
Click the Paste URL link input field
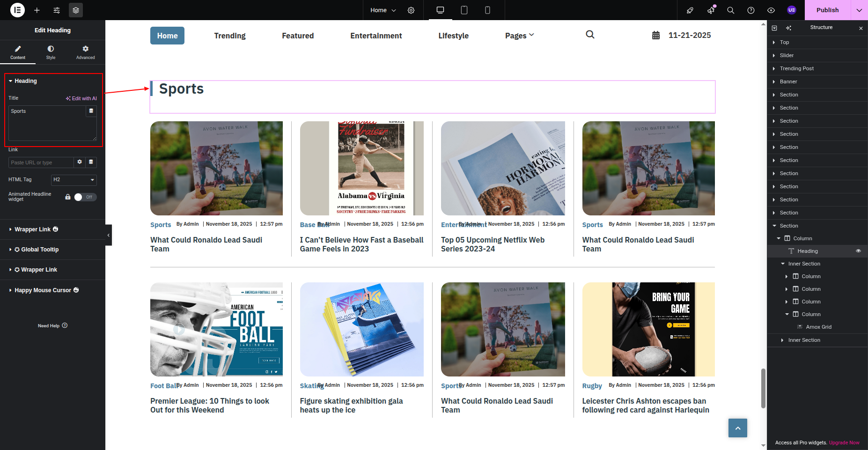point(41,162)
